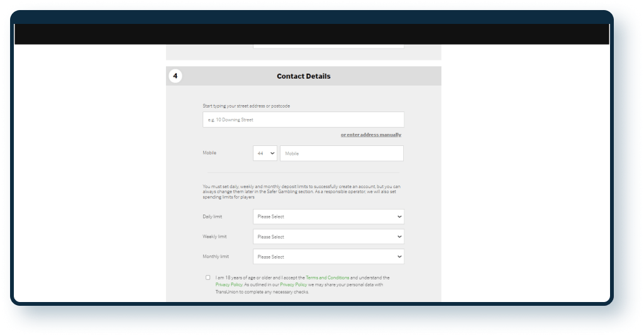Open the 44 country code dropdown

click(265, 154)
